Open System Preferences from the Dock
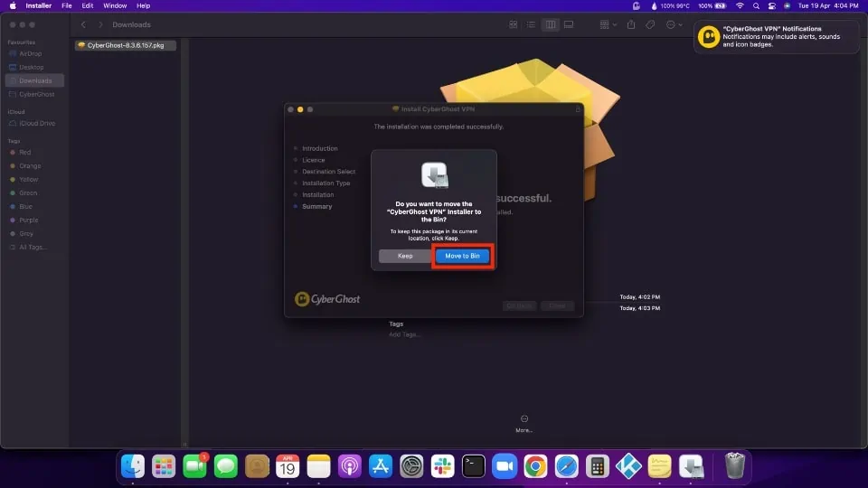This screenshot has height=488, width=868. pos(412,466)
